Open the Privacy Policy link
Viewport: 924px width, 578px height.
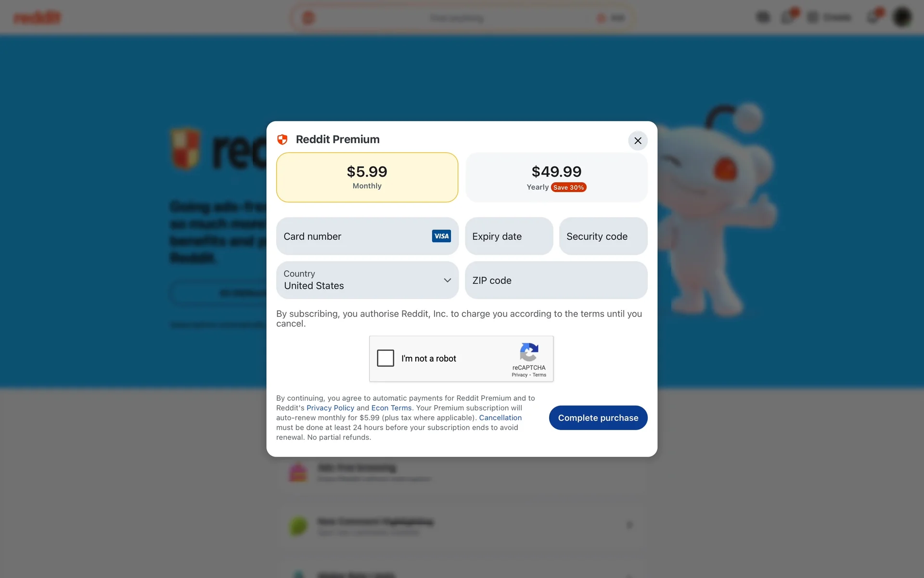330,408
